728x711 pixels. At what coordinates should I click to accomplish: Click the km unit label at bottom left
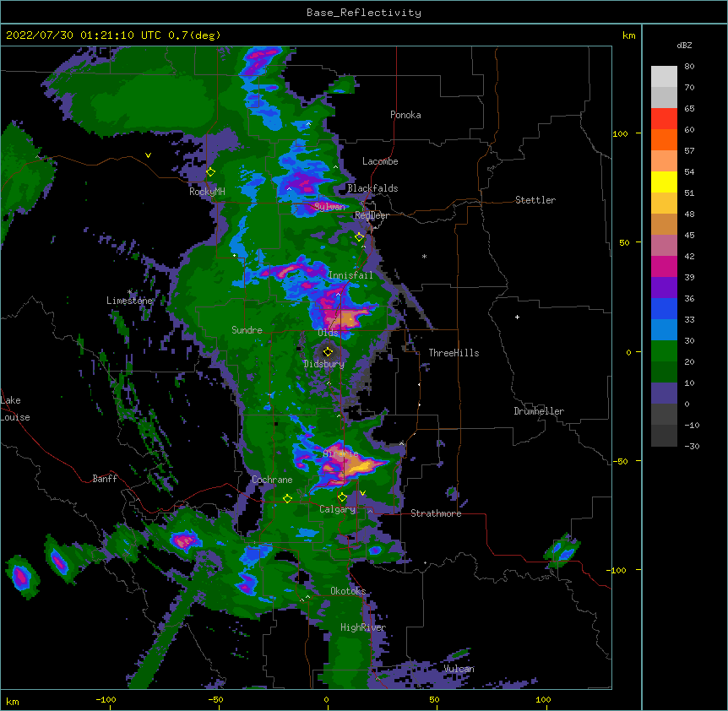[12, 701]
